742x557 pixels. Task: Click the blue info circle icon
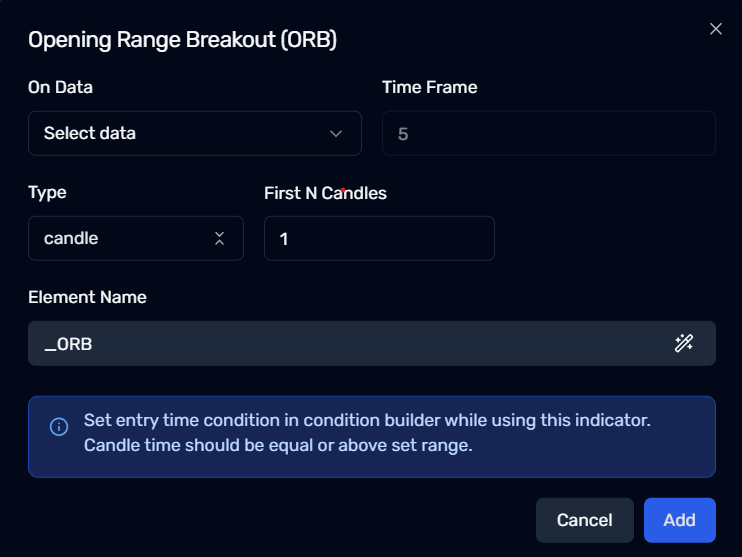59,426
